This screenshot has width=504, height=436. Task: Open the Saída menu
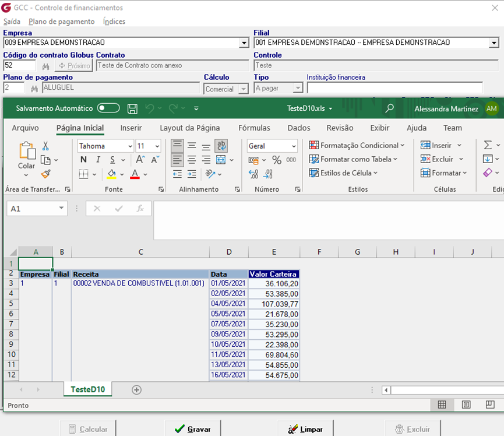12,22
